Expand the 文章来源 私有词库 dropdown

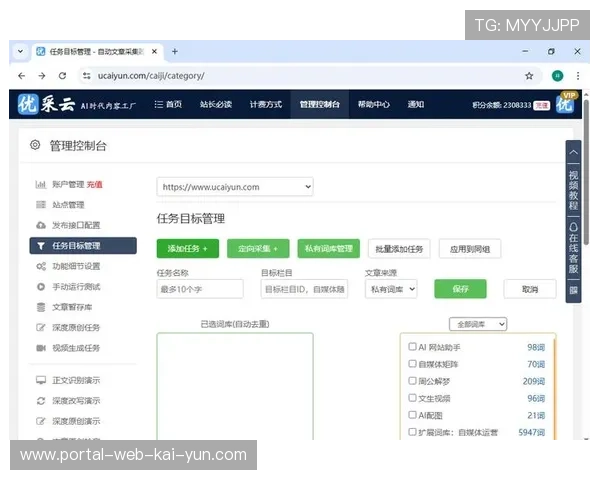390,289
